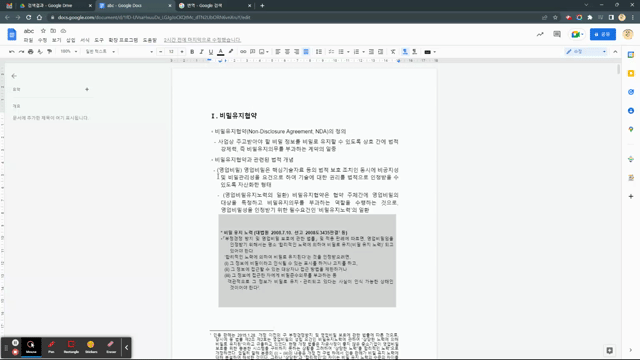Hide the menus with the collapse arrow
The width and height of the screenshot is (640, 360).
click(616, 52)
